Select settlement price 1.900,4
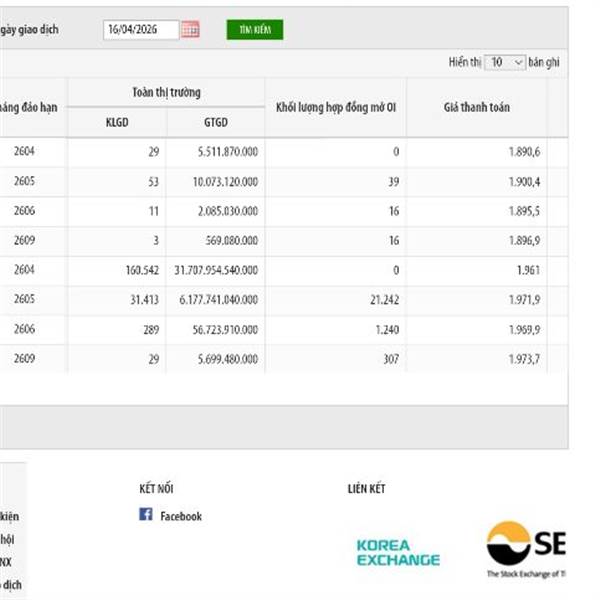 click(524, 182)
